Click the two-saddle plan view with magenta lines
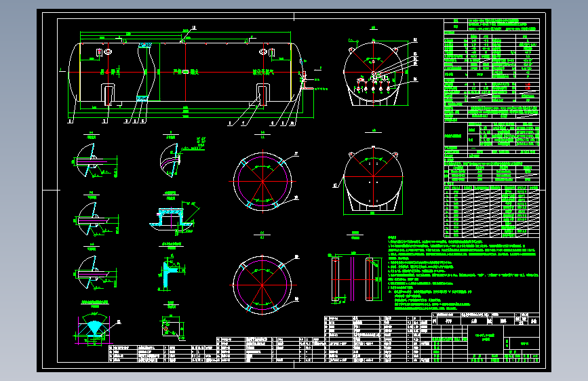The width and height of the screenshot is (588, 381). tap(355, 279)
